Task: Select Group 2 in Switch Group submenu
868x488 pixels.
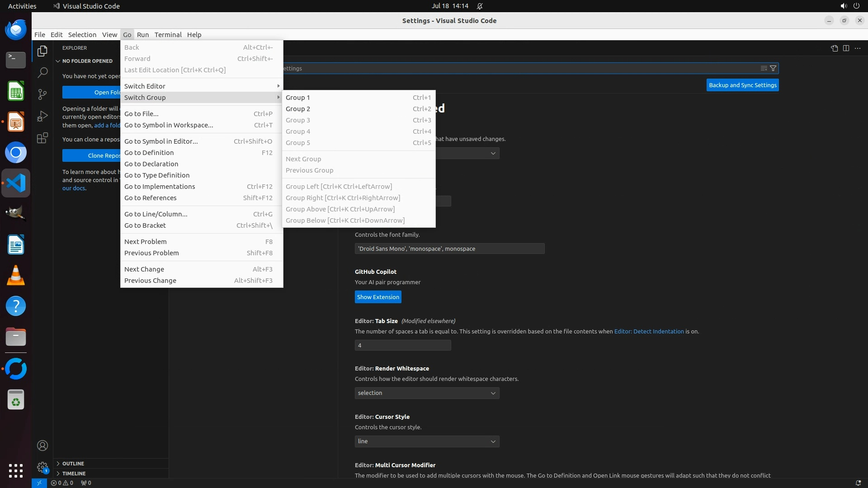Action: [x=298, y=109]
